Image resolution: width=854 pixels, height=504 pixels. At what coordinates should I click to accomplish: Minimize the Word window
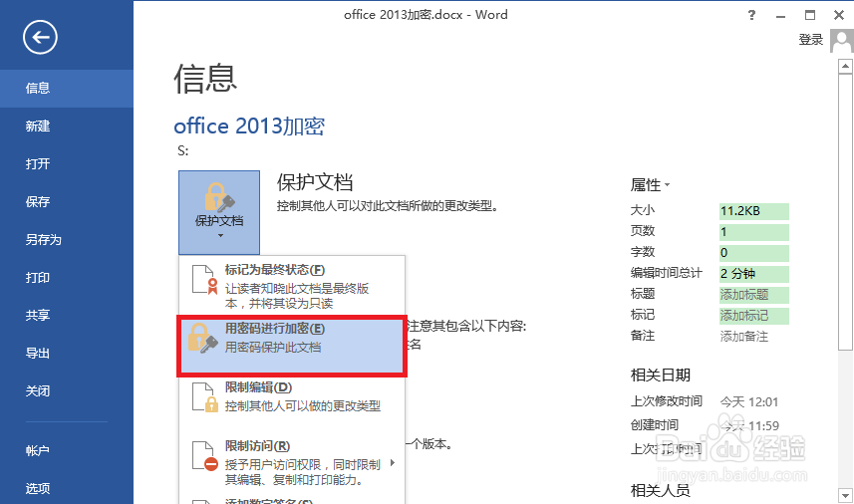pos(780,15)
